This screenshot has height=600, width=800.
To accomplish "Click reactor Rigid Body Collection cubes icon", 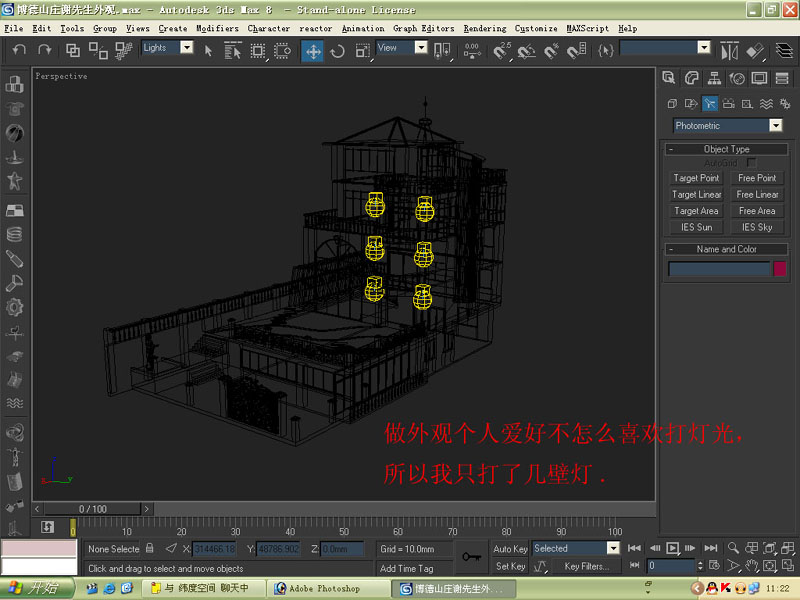I will (x=14, y=84).
